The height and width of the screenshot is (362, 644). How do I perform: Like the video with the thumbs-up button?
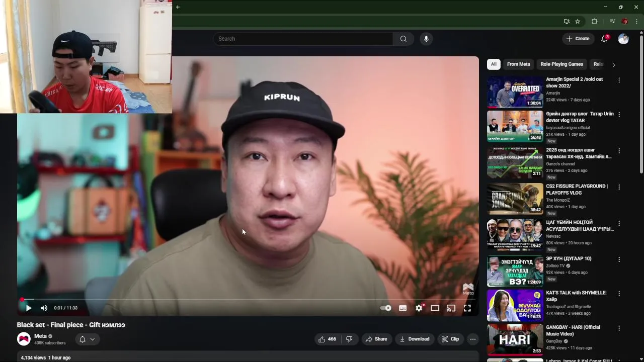pos(327,339)
